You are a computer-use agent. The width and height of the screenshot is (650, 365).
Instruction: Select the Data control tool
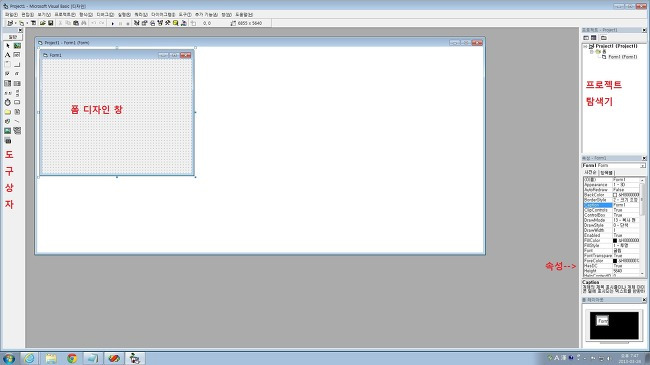(17, 131)
